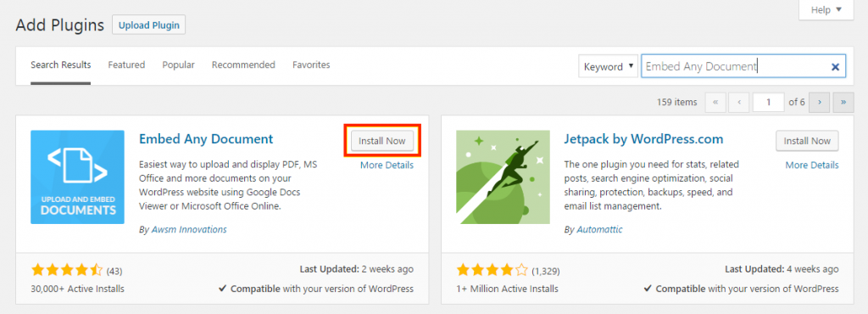Screen dimensions: 868x314
Task: Click the 159 items count text
Action: 677,103
